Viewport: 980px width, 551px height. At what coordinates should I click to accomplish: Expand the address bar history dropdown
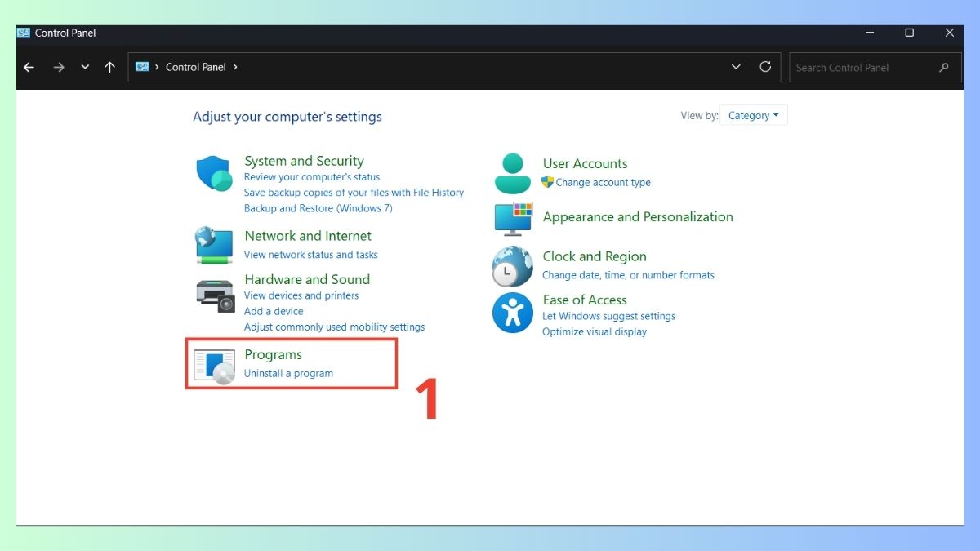click(x=736, y=67)
